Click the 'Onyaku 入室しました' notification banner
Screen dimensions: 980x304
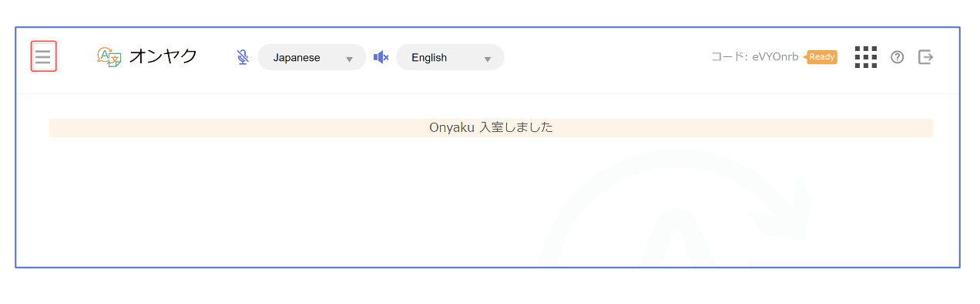491,128
